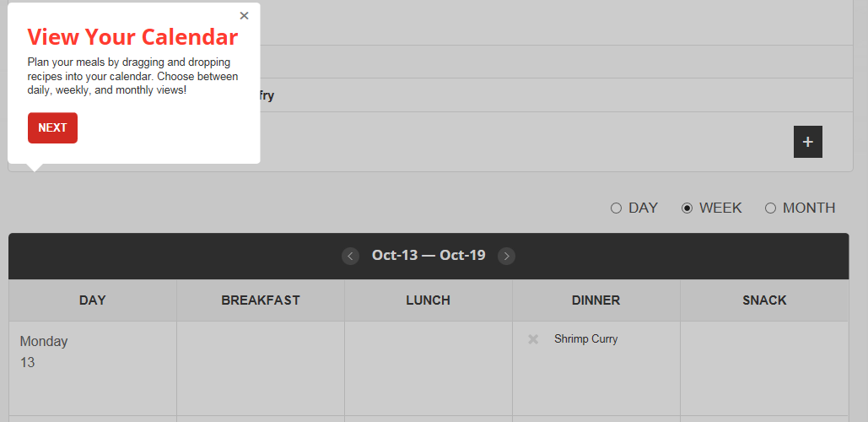Go to next week arrow

click(506, 256)
